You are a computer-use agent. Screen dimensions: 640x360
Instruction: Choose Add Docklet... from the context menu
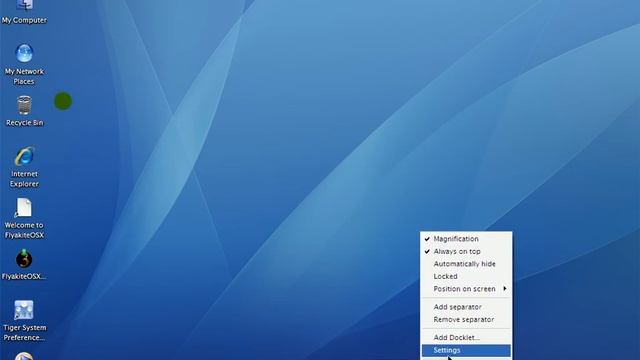point(466,338)
